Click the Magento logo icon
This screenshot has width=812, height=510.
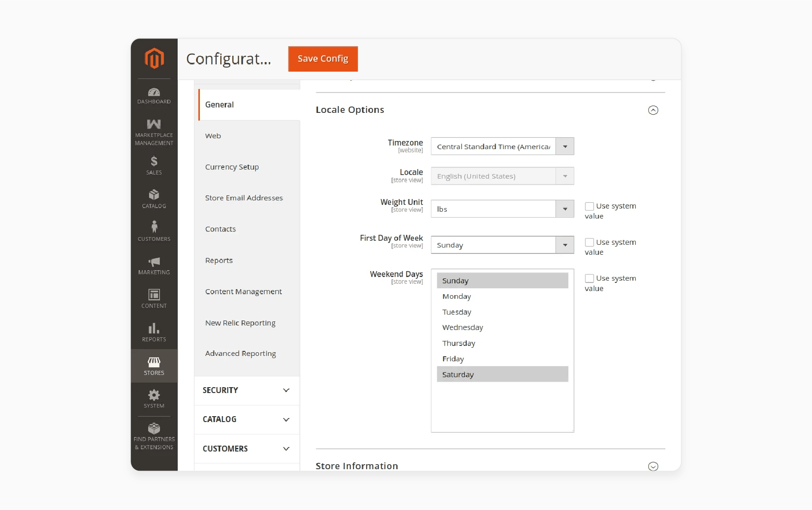(x=154, y=58)
